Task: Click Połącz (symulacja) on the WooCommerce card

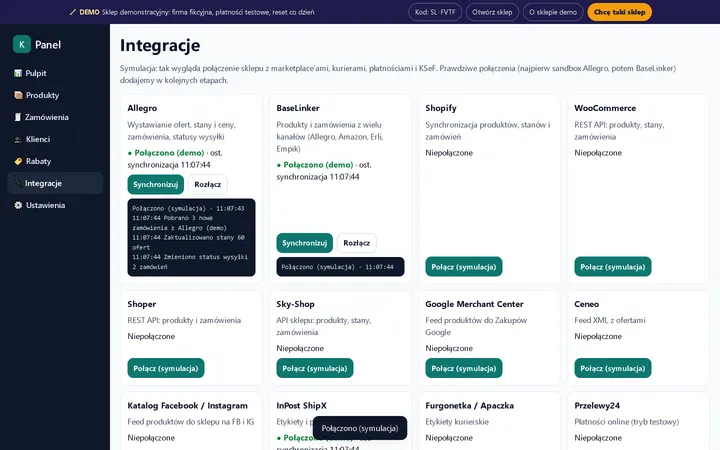Action: (613, 267)
